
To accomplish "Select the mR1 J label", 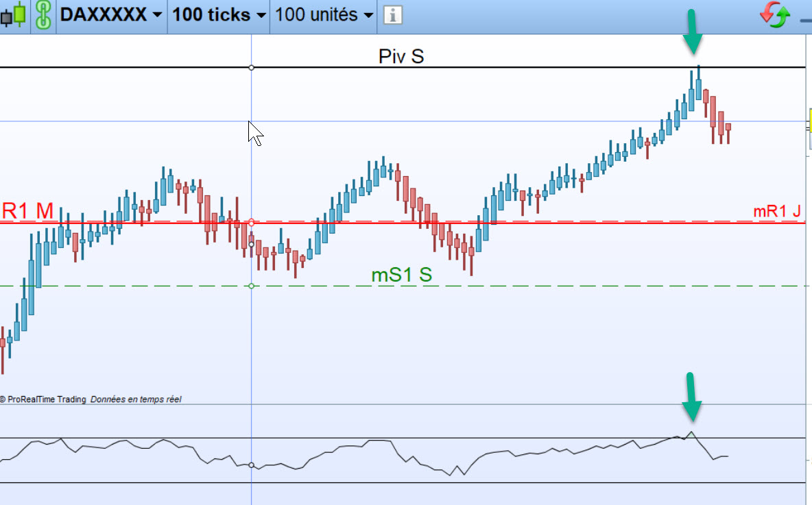I will click(777, 211).
